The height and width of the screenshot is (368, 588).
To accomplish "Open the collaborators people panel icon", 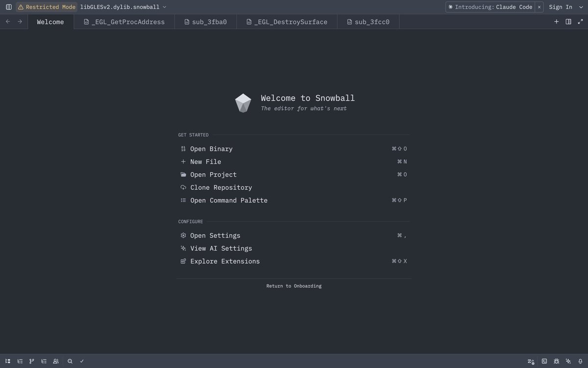I will pos(56,361).
